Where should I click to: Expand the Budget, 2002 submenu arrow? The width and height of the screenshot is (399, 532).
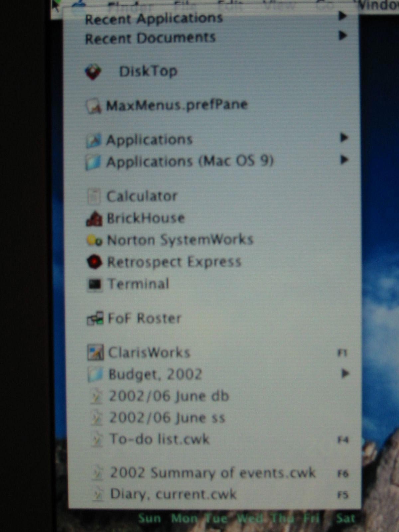pos(345,374)
